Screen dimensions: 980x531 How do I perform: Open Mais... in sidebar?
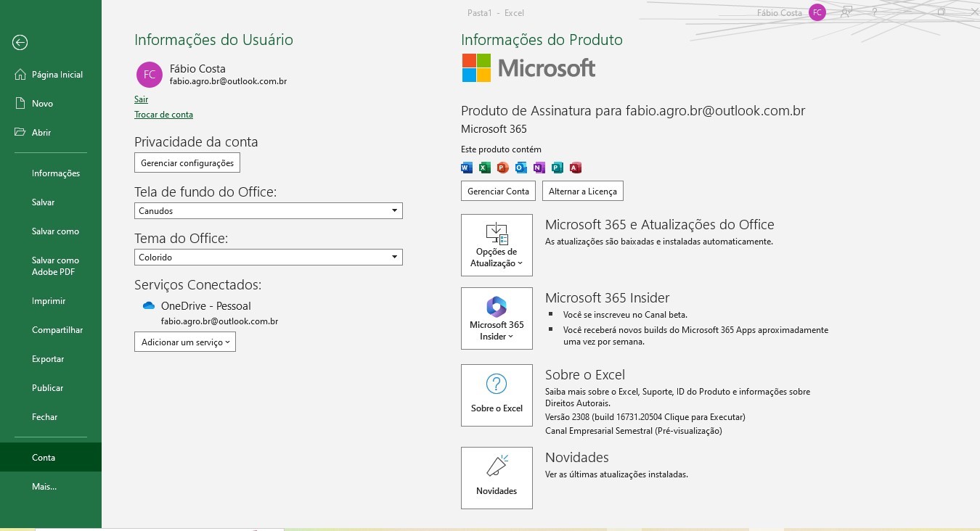tap(51, 487)
